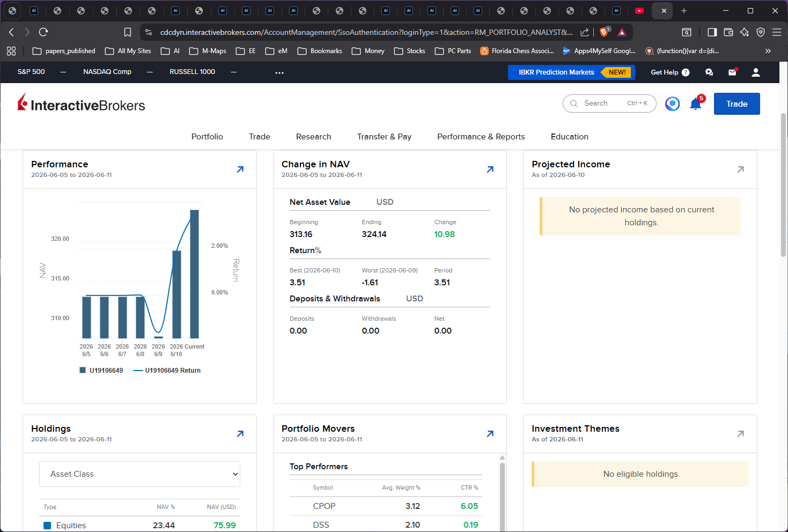Viewport: 788px width, 532px height.
Task: Open the chat support icon in top bar
Action: pyautogui.click(x=709, y=72)
